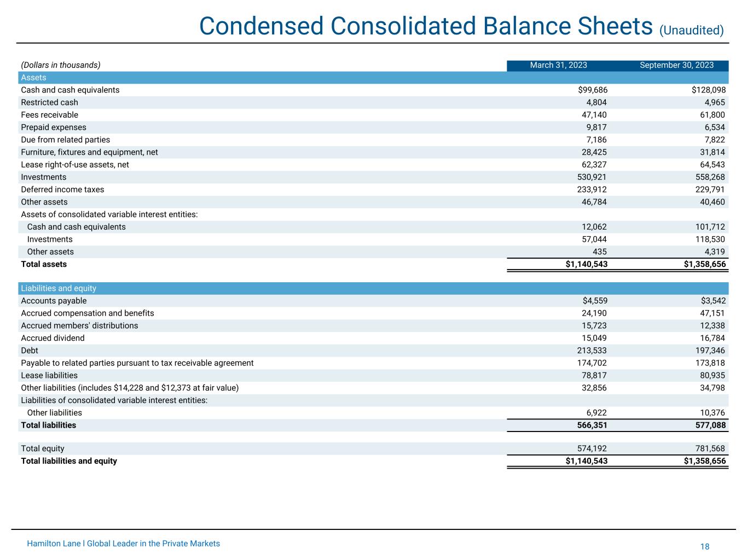Click the Hamilton Lane footer text
This screenshot has width=747, height=560.
click(123, 544)
